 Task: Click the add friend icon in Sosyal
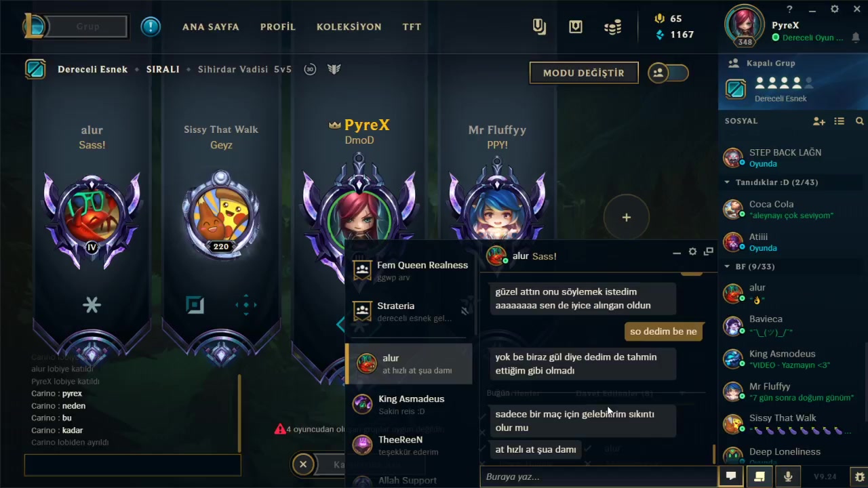click(819, 121)
